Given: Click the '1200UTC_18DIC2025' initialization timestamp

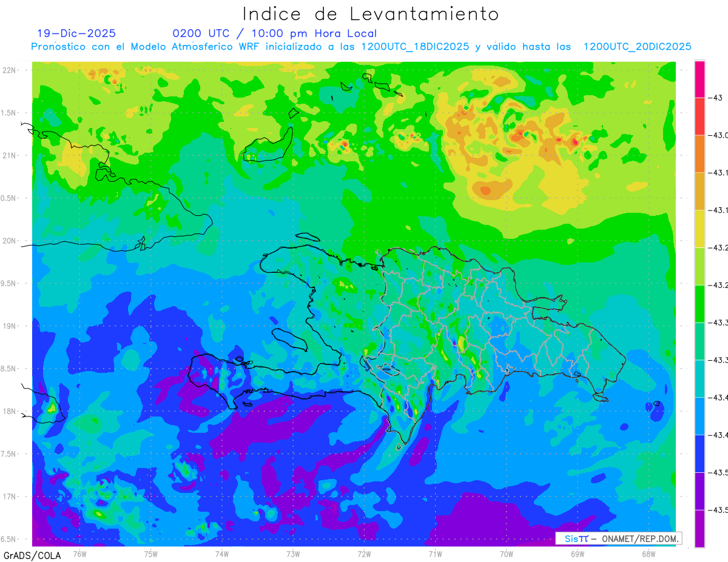Looking at the screenshot, I should pyautogui.click(x=415, y=47).
